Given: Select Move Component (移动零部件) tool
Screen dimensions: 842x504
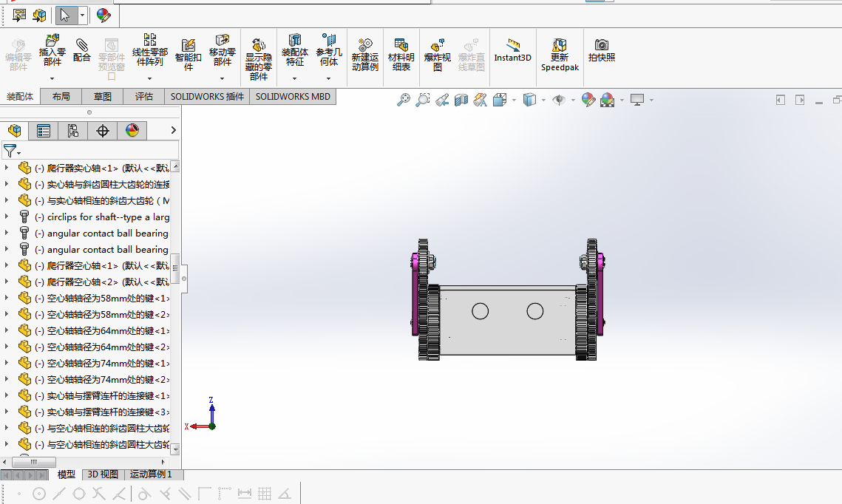Looking at the screenshot, I should pyautogui.click(x=223, y=50).
